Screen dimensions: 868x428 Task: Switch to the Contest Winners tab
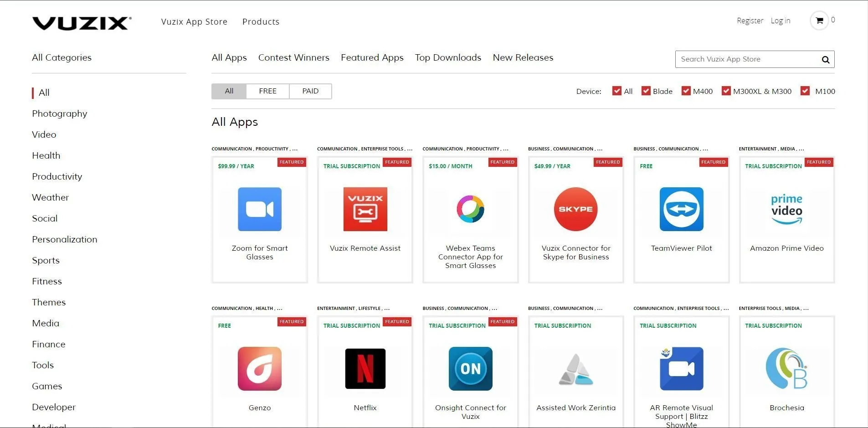pyautogui.click(x=294, y=57)
